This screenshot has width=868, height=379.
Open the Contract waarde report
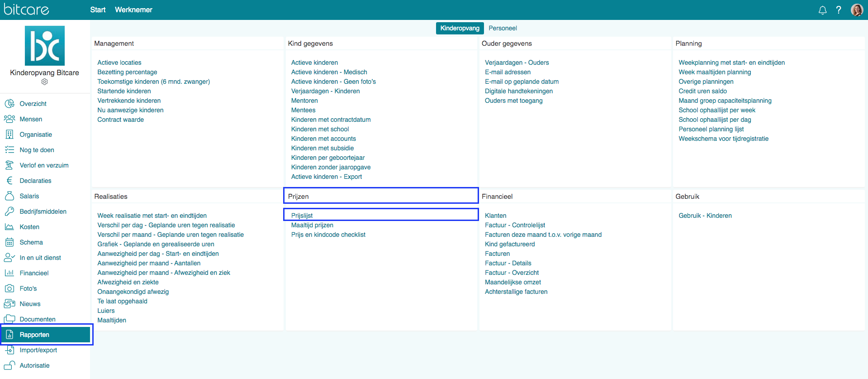pos(121,120)
